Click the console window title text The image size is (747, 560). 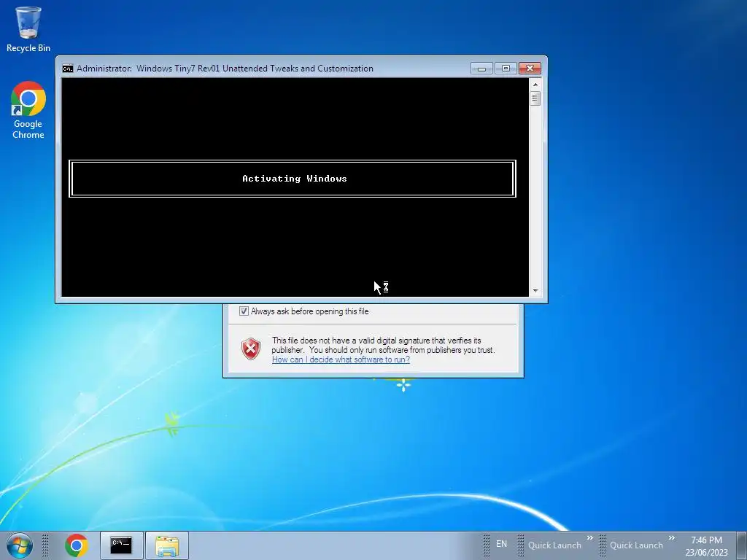pyautogui.click(x=225, y=69)
